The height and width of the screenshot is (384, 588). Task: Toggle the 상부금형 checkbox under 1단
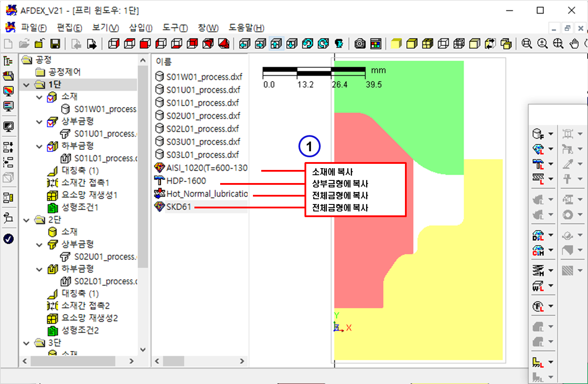tap(52, 121)
